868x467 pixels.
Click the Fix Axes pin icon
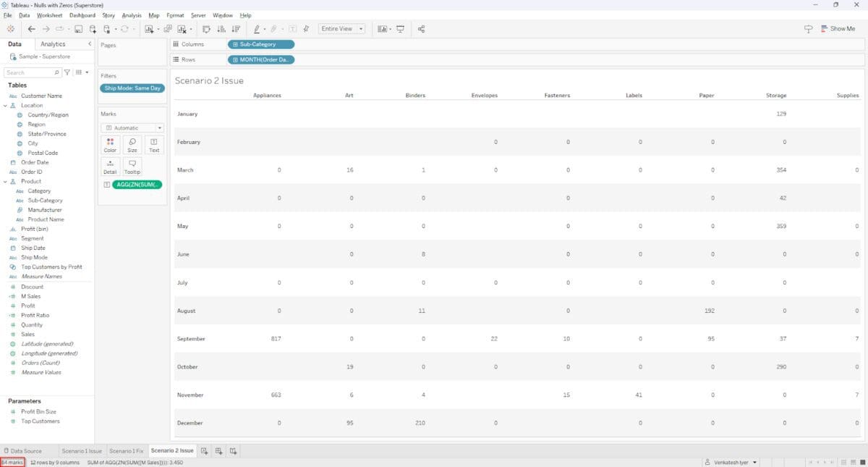click(307, 29)
